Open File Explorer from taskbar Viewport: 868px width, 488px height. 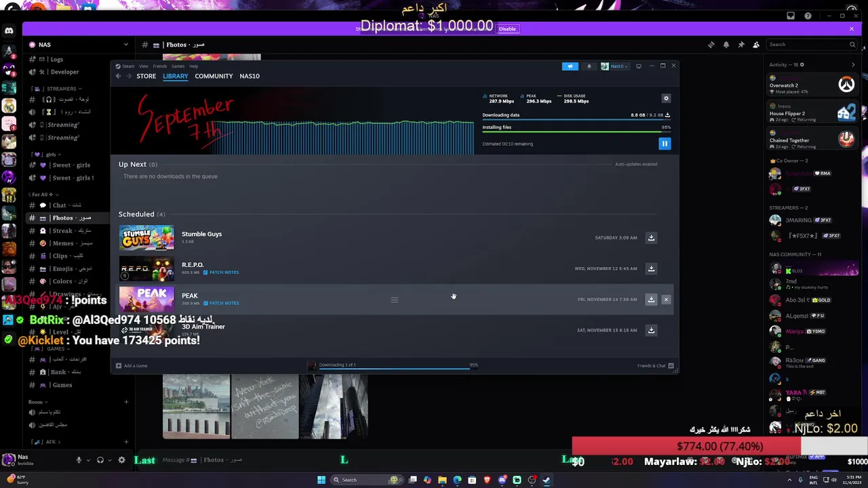(442, 480)
